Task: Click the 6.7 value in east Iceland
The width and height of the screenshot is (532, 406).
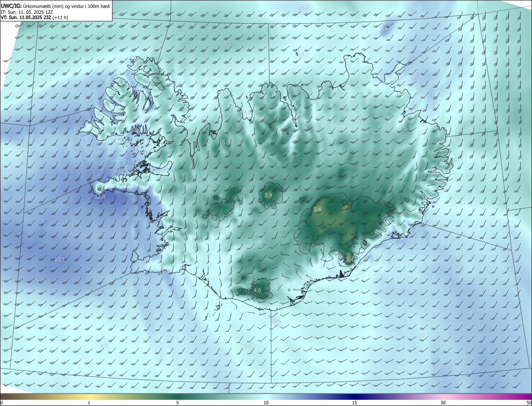Action: [x=407, y=128]
